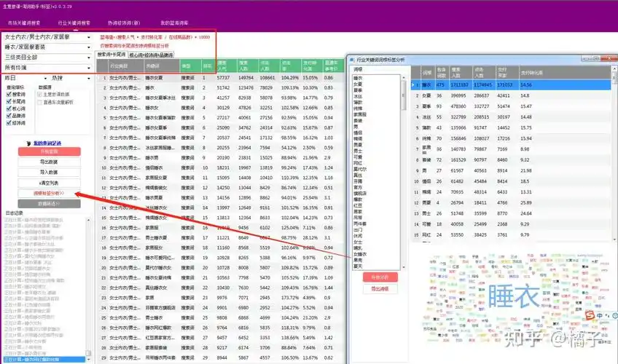Image resolution: width=618 pixels, height=364 pixels.
Task: Open the 所有终端 device dropdown
Action: coord(47,68)
